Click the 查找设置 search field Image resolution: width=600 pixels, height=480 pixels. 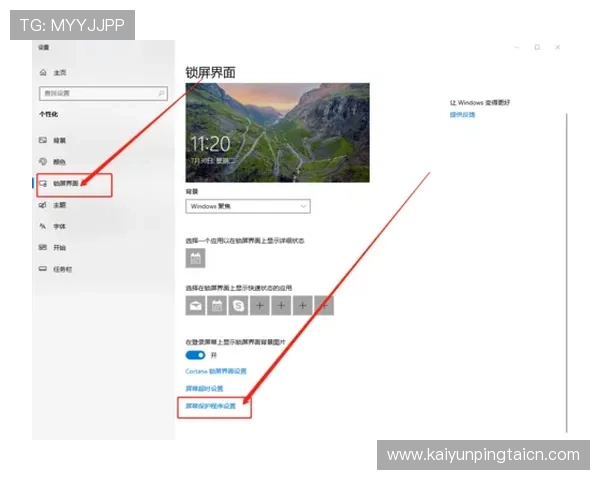[103, 93]
